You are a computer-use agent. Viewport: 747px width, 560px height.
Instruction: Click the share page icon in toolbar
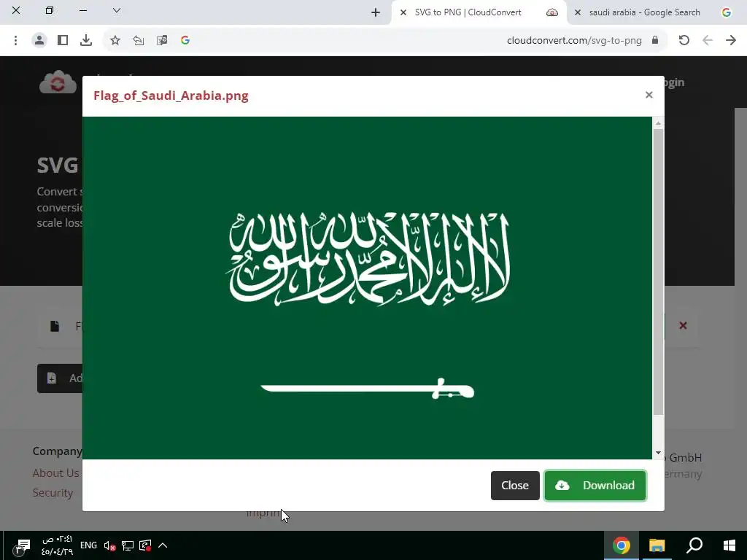[x=138, y=41]
